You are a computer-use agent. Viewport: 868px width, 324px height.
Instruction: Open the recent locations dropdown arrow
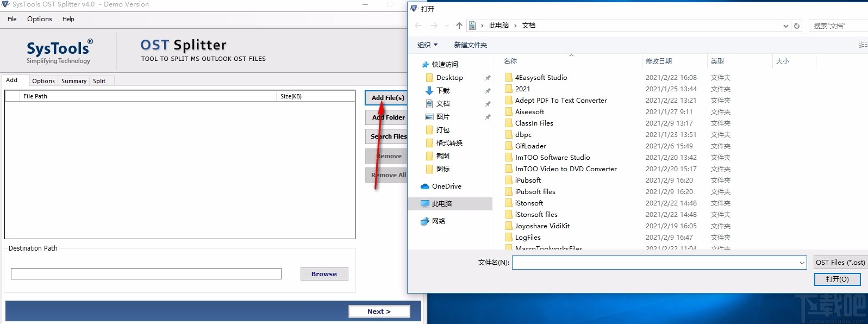(x=447, y=26)
